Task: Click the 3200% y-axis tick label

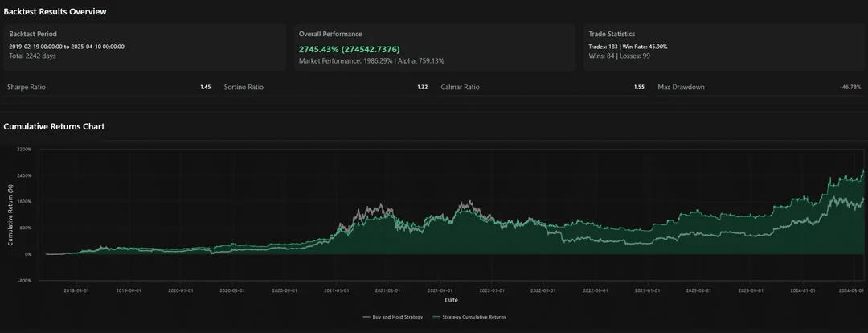Action: pos(23,150)
